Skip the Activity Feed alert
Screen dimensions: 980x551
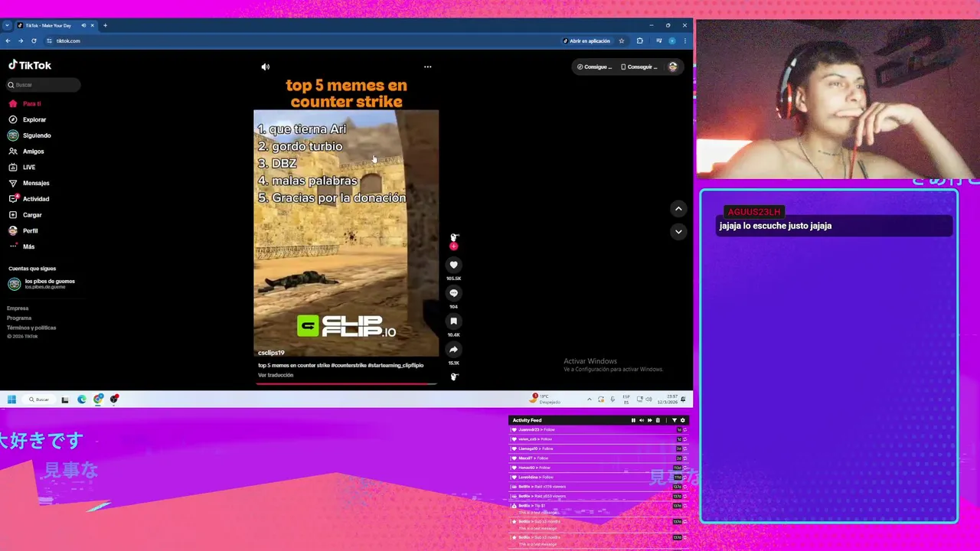coord(650,420)
